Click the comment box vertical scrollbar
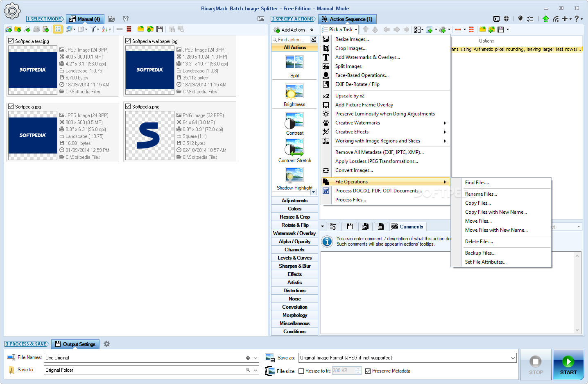The height and width of the screenshot is (384, 588). tap(577, 293)
